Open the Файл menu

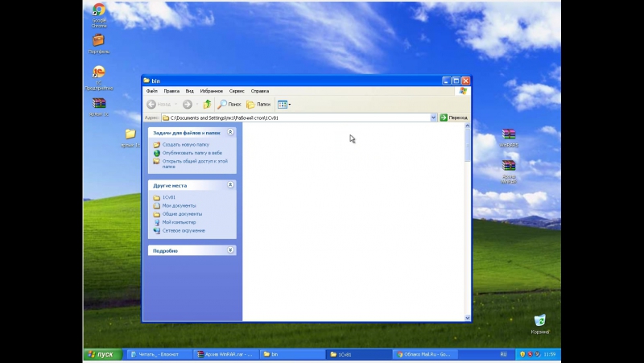pyautogui.click(x=152, y=91)
